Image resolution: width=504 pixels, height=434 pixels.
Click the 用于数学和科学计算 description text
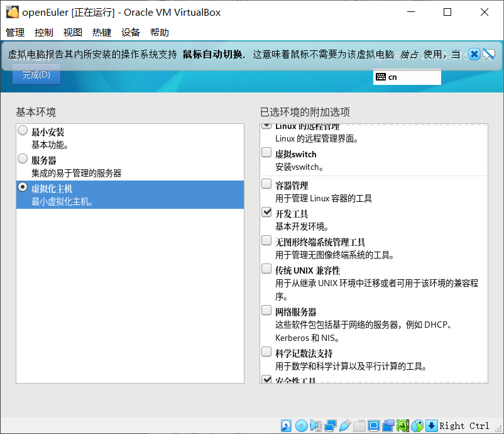pyautogui.click(x=351, y=367)
